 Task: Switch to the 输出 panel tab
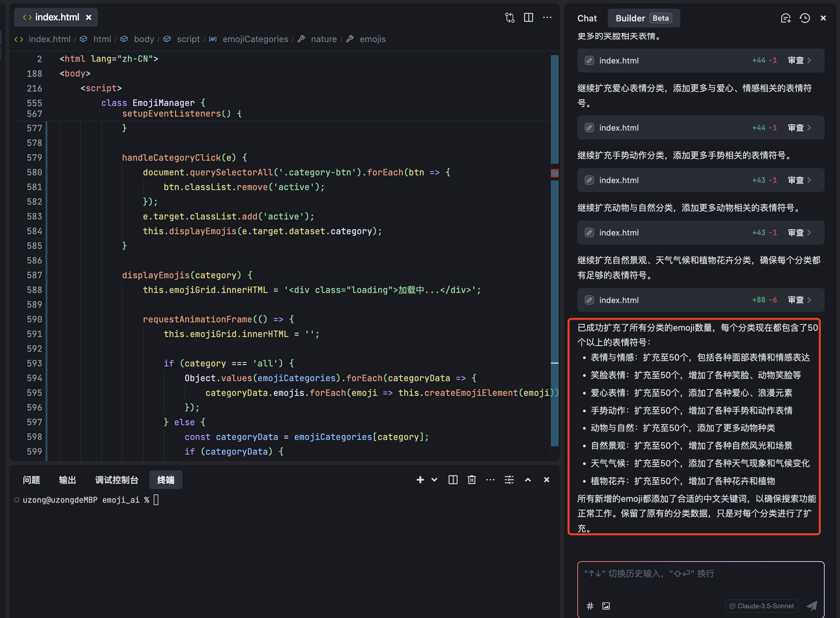click(67, 480)
